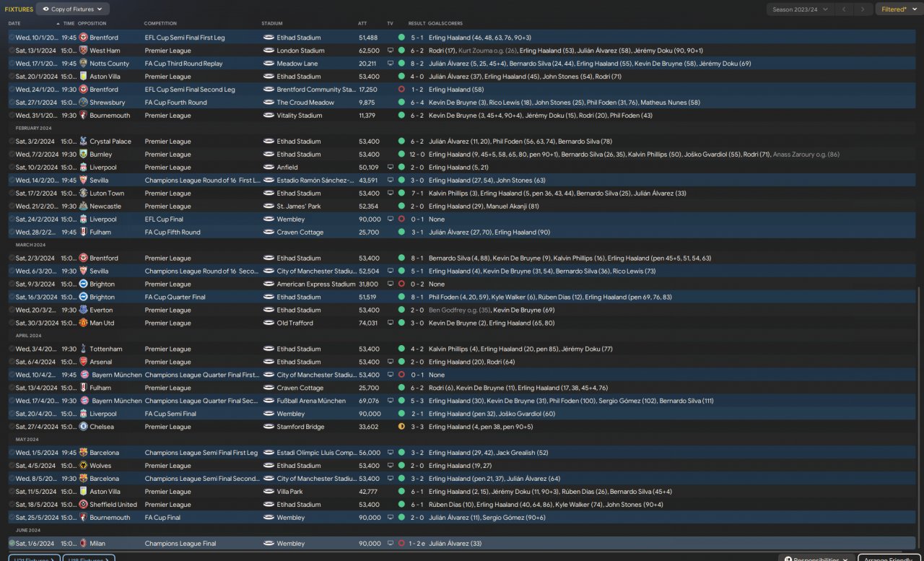Click the Result column header
The height and width of the screenshot is (561, 924).
[x=417, y=24]
